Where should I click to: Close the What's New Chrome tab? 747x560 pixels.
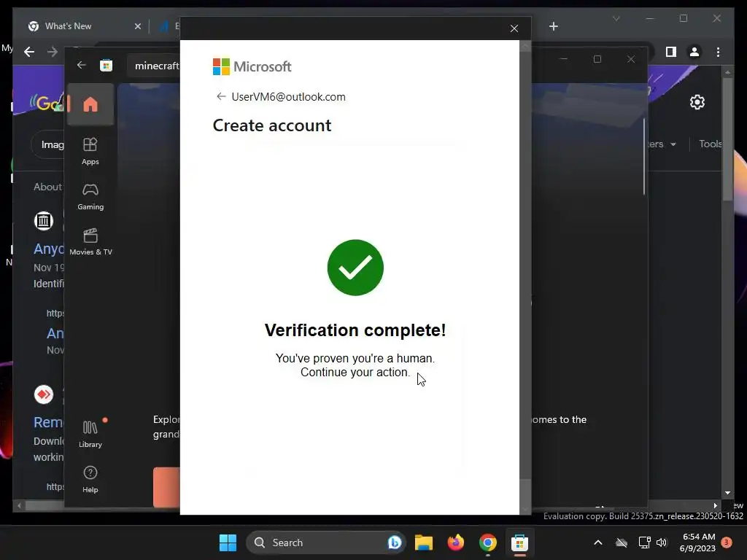(x=138, y=26)
